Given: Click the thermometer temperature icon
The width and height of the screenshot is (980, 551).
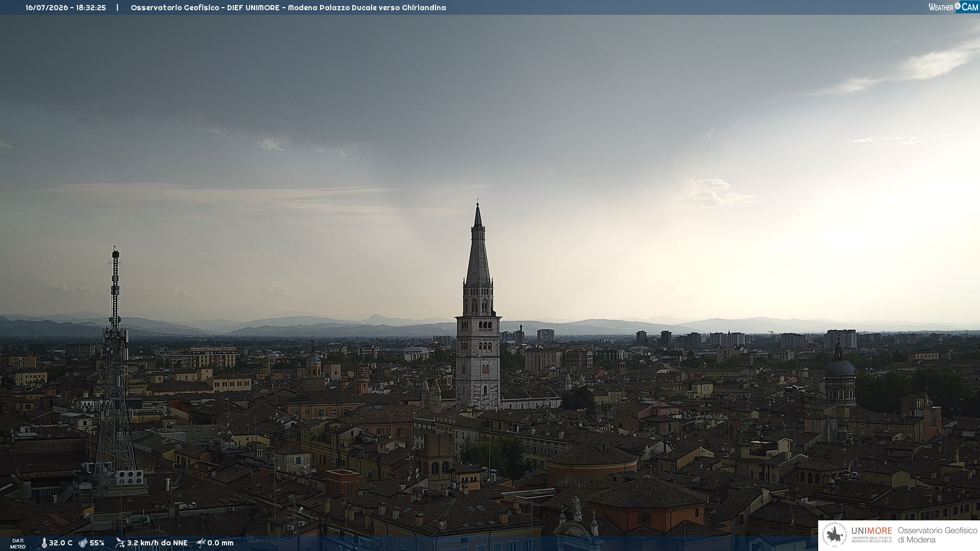Looking at the screenshot, I should coord(44,543).
